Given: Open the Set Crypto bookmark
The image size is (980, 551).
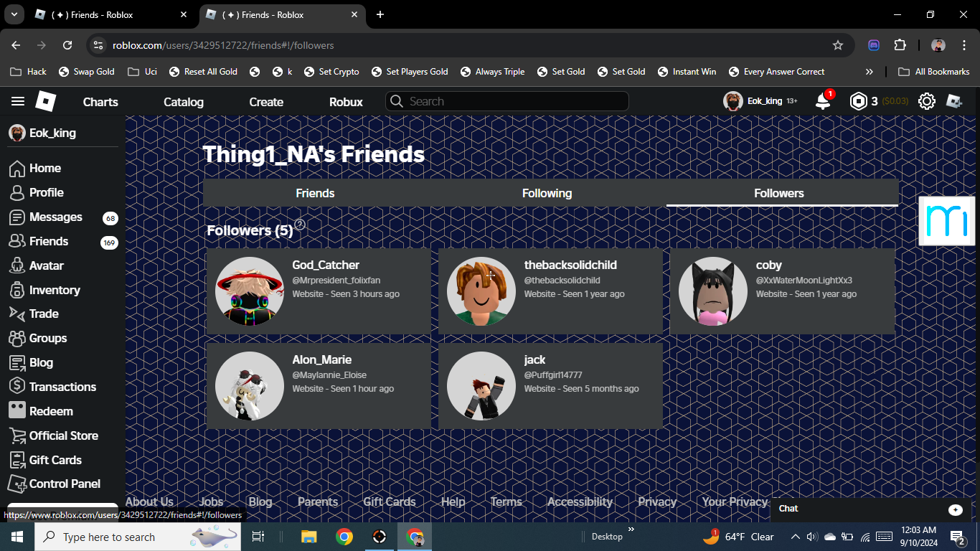Looking at the screenshot, I should click(x=331, y=72).
